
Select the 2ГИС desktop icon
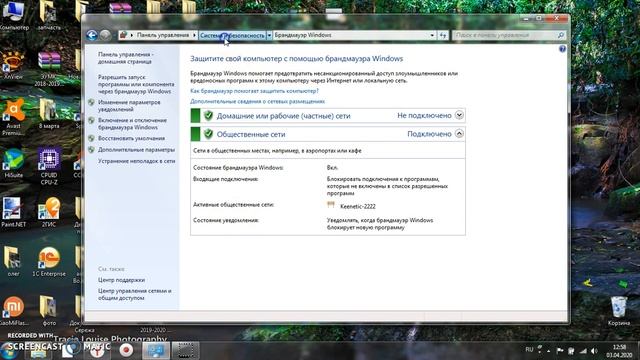[x=49, y=212]
